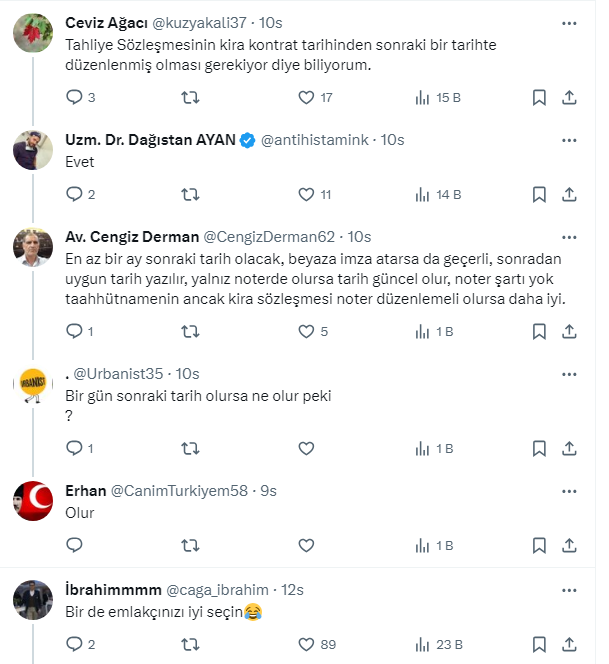Open Av. Cengiz Derman's profile name
Image resolution: width=609 pixels, height=664 pixels.
point(130,237)
